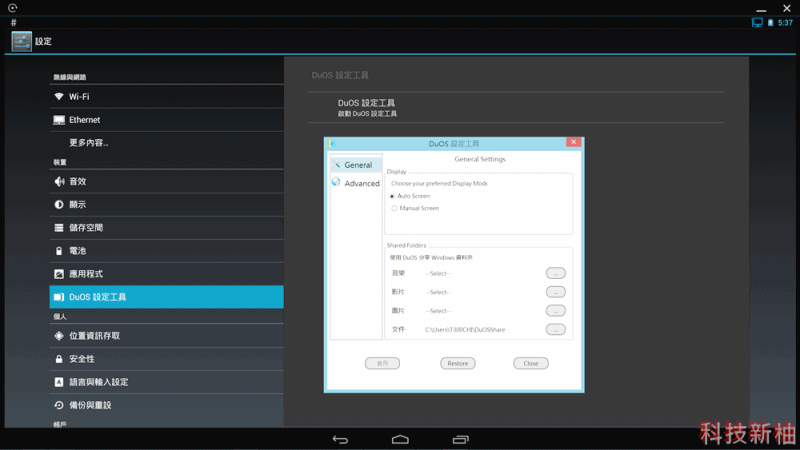
Task: Minimize the DuOS emulator window
Action: tap(761, 9)
